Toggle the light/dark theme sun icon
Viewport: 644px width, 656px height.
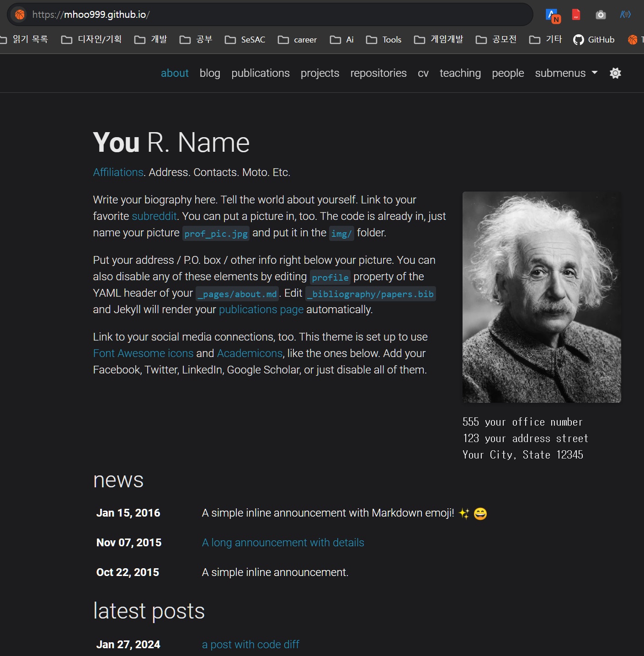pyautogui.click(x=615, y=73)
